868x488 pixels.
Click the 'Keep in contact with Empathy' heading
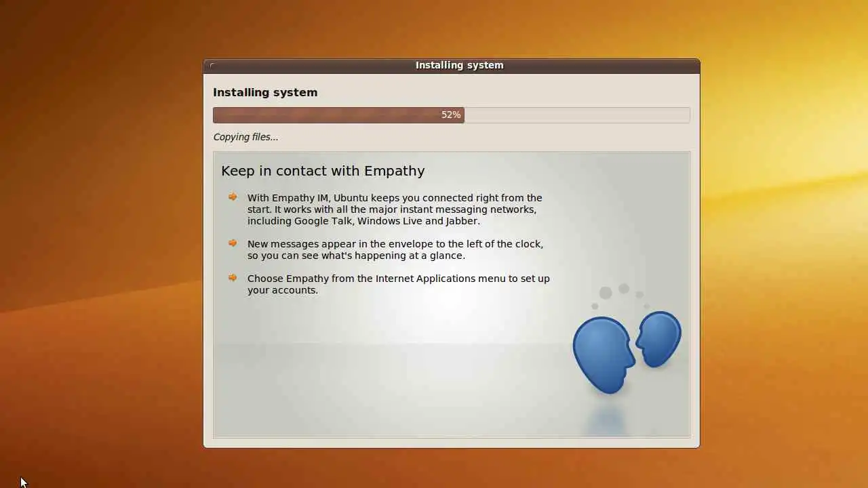tap(323, 171)
